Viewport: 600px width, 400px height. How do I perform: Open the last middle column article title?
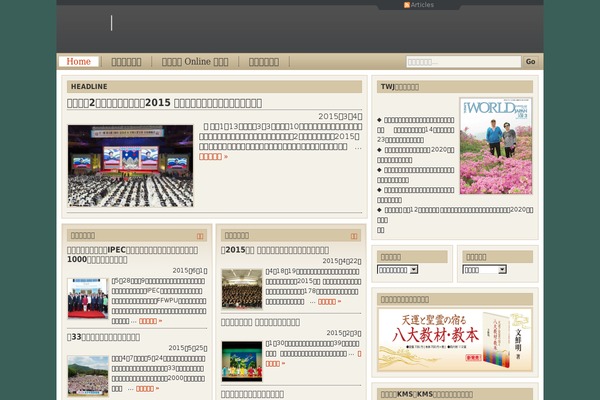click(x=253, y=394)
